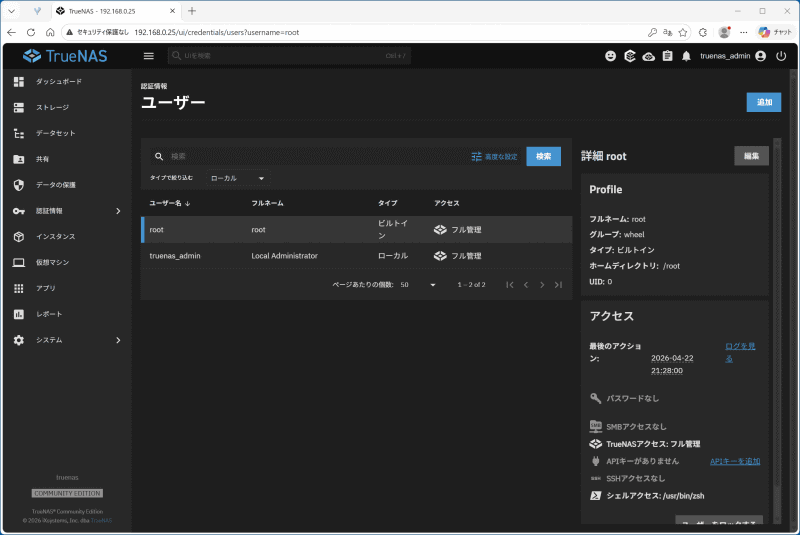This screenshot has height=535, width=800.
Task: Follow the APIキーを追加 link
Action: coord(735,462)
